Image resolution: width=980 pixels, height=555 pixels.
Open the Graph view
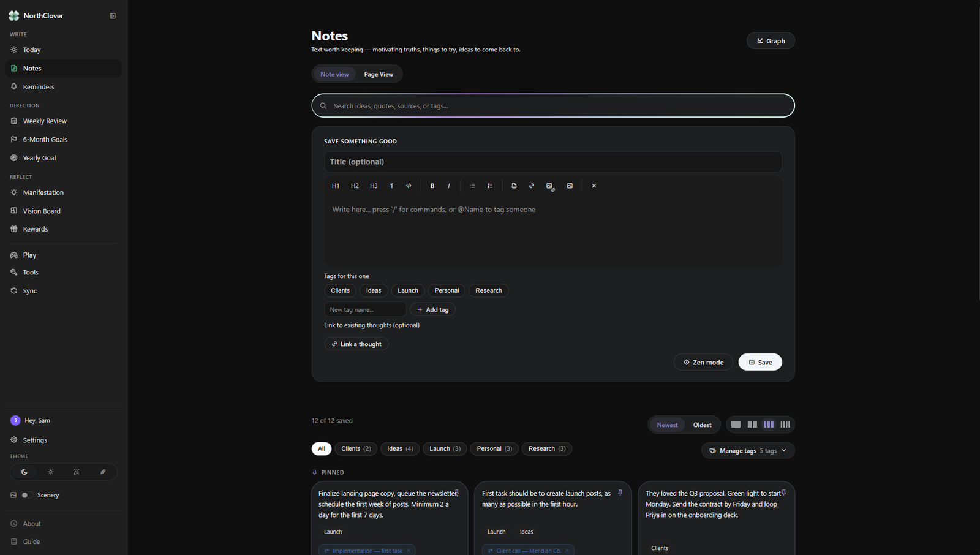click(x=771, y=40)
